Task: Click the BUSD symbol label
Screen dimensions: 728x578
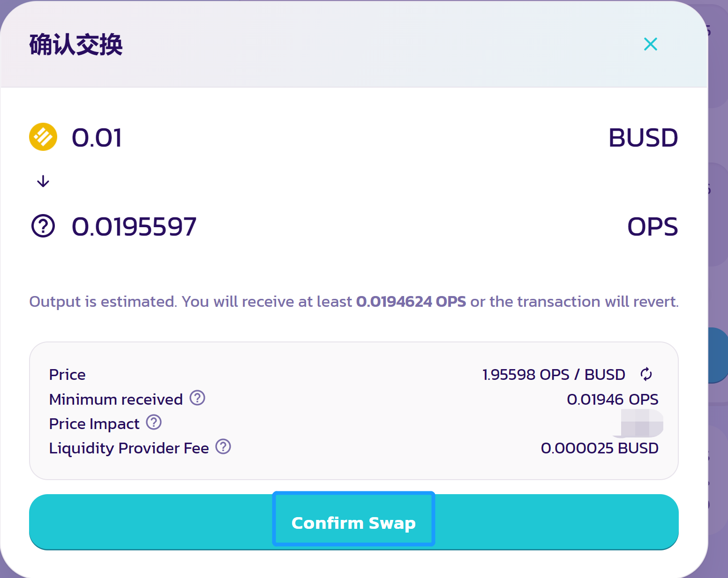Action: tap(643, 138)
